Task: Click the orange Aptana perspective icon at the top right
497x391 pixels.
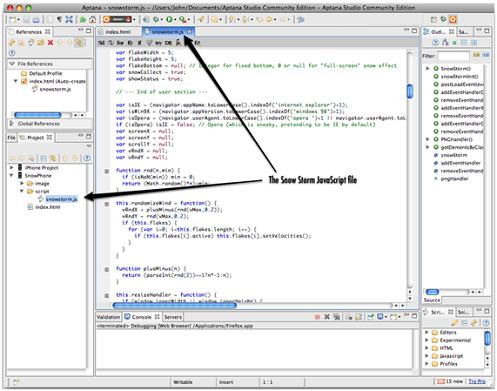Action: tap(452, 20)
